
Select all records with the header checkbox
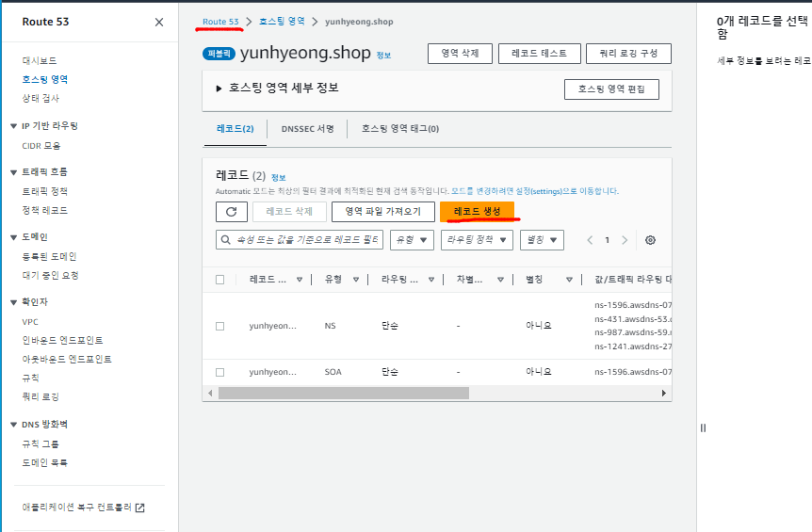pos(220,280)
